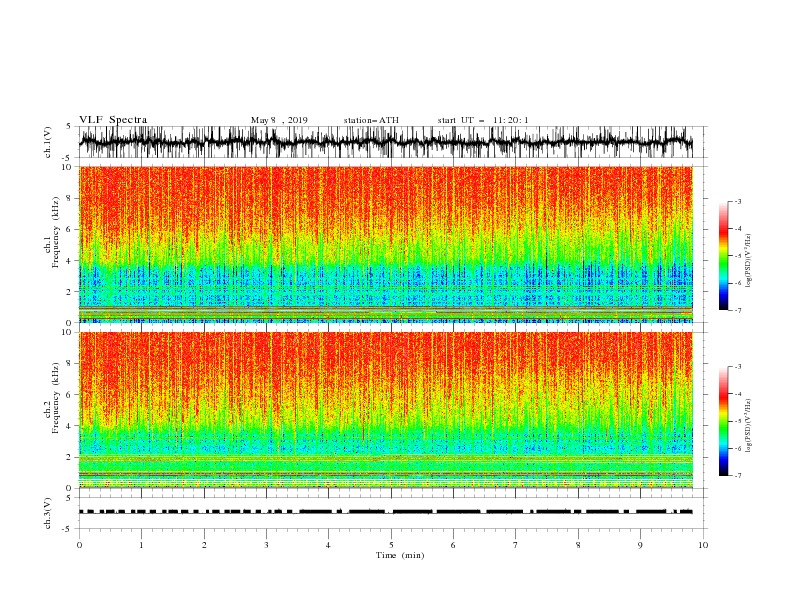Click the "6" frequency tick of ch.2 spectrogram
Image resolution: width=792 pixels, height=612 pixels.
pos(70,395)
